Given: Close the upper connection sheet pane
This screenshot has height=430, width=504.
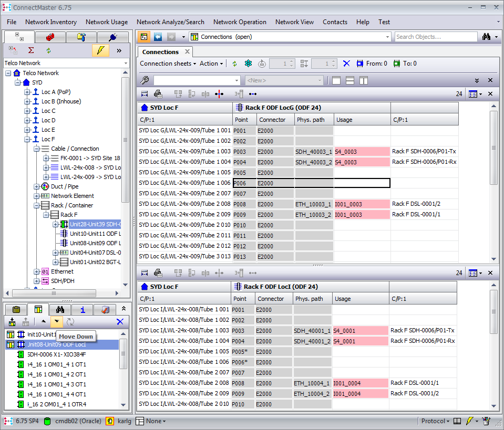Looking at the screenshot, I should tap(490, 94).
